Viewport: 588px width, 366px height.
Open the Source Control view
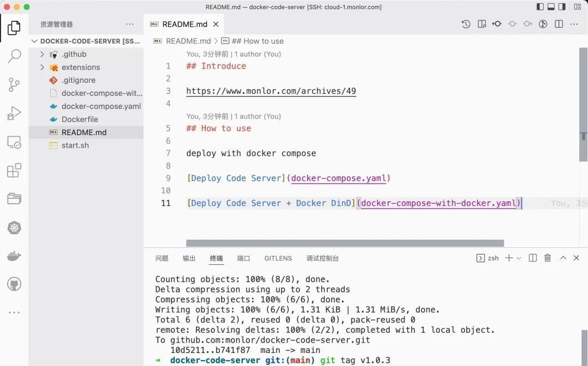pos(14,84)
